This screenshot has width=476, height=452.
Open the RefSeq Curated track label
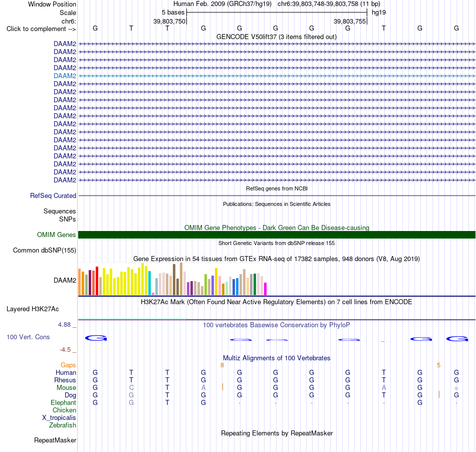pyautogui.click(x=53, y=196)
